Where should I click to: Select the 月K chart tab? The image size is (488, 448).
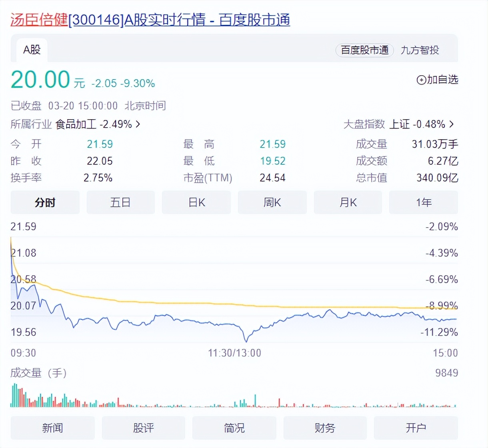tap(348, 202)
